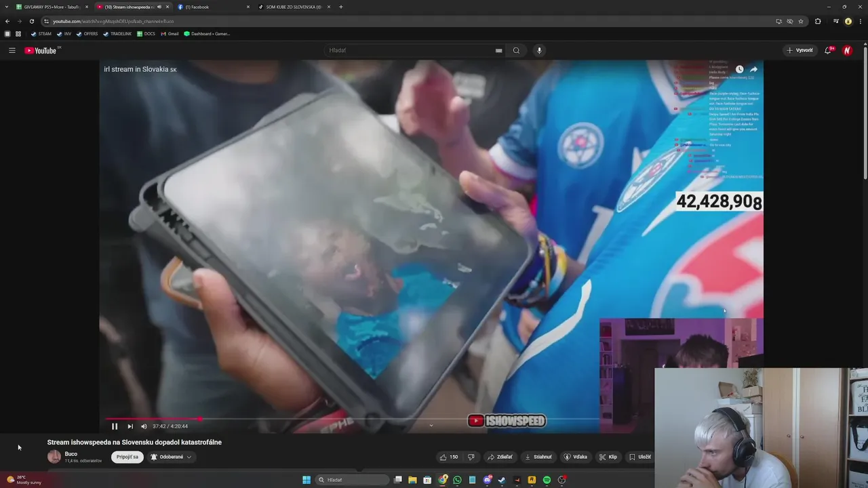The width and height of the screenshot is (868, 488).
Task: Open Spotify from the taskbar
Action: click(547, 480)
